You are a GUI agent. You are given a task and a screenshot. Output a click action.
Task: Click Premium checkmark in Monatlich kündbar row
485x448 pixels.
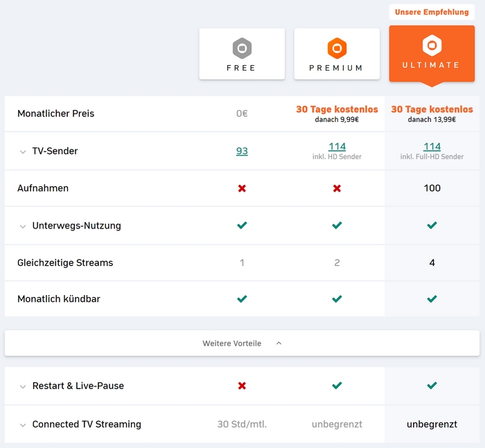(337, 298)
